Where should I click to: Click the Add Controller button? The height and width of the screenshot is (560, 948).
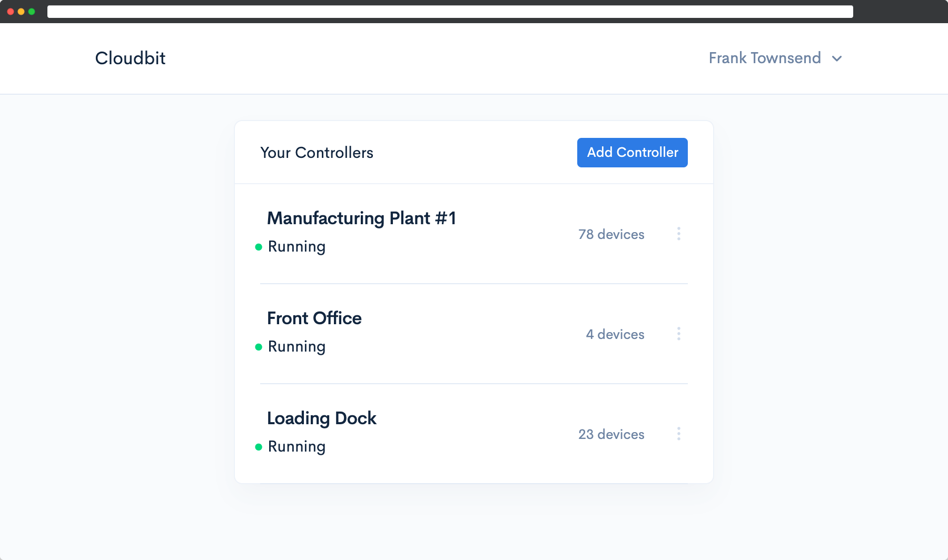point(632,152)
